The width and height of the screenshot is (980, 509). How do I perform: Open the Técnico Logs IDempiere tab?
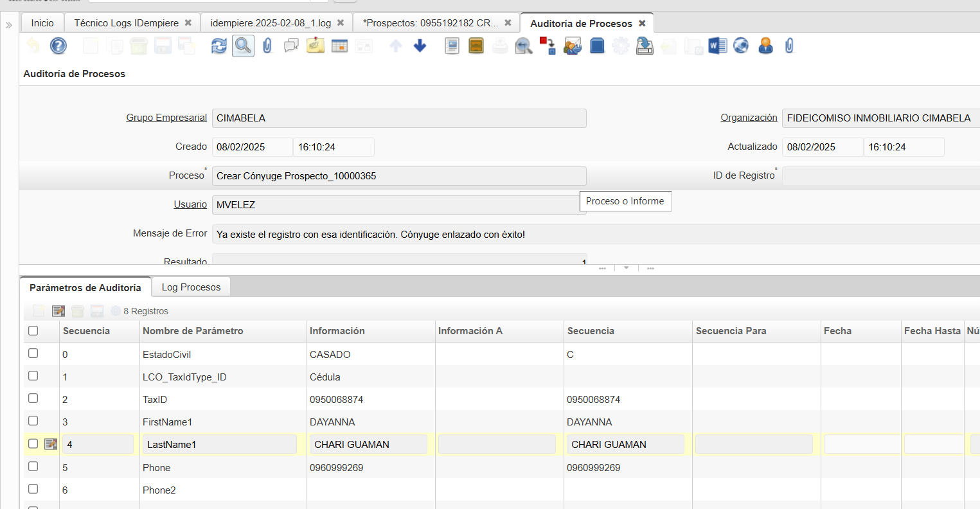(126, 23)
